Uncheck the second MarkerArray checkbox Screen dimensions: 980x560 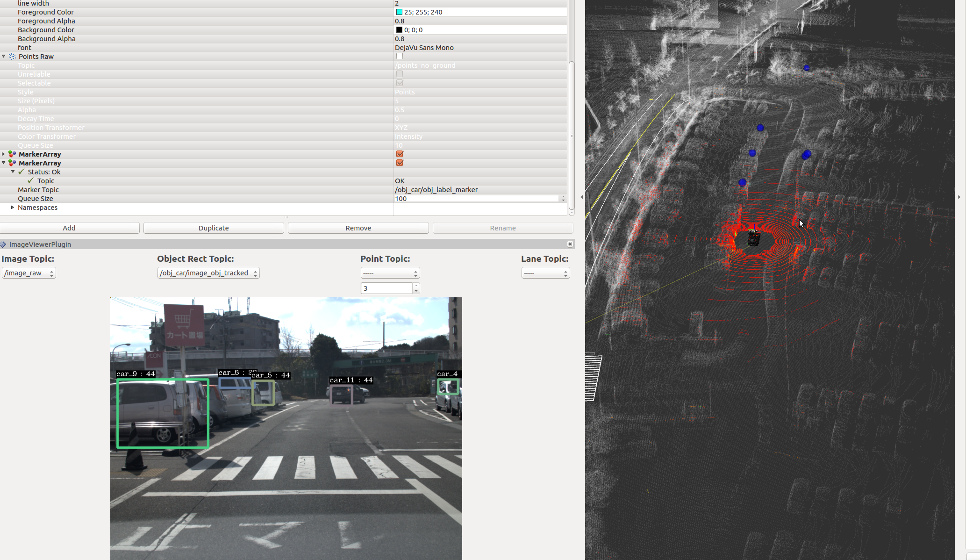[x=400, y=163]
